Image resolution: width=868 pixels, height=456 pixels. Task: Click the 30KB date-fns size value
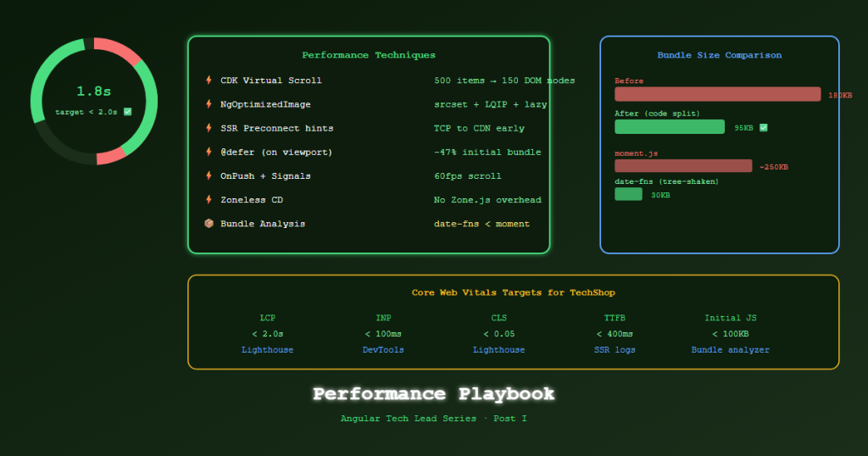point(660,195)
